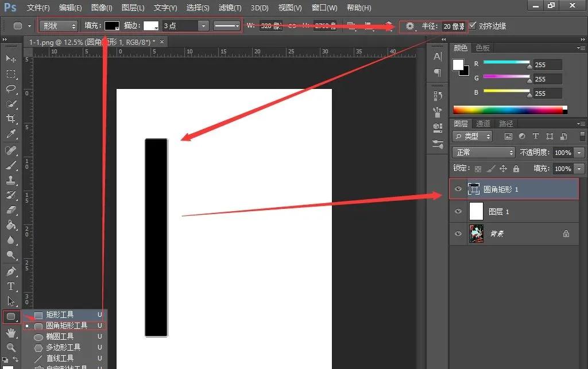588x369 pixels.
Task: Open the 正常 blend mode dropdown
Action: [x=484, y=153]
